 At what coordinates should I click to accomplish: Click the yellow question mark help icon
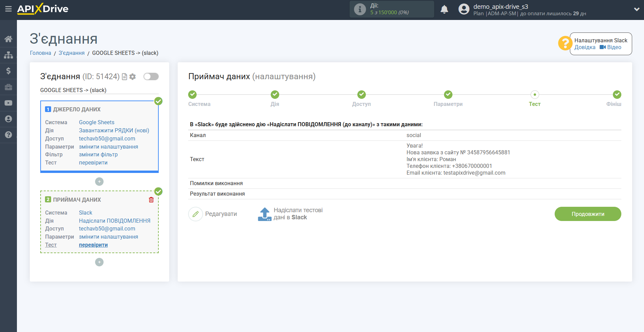pyautogui.click(x=565, y=43)
